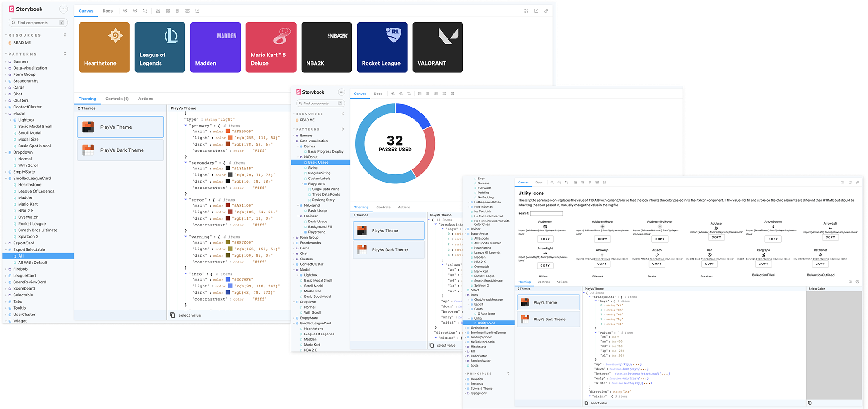Copy the ArrowDown icon import
The width and height of the screenshot is (868, 409).
tap(773, 239)
